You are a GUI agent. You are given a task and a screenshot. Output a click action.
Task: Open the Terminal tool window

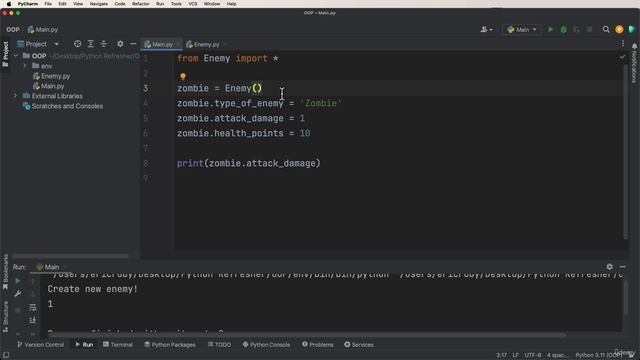coord(118,345)
